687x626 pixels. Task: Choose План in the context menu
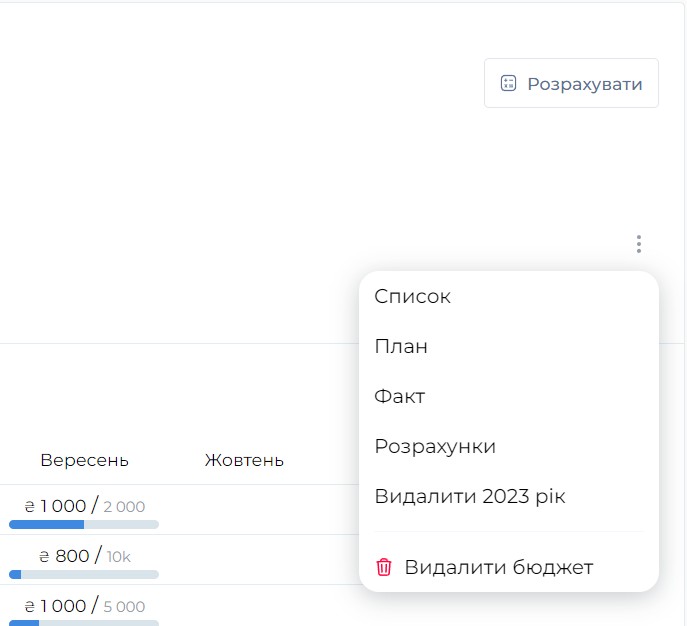(401, 347)
